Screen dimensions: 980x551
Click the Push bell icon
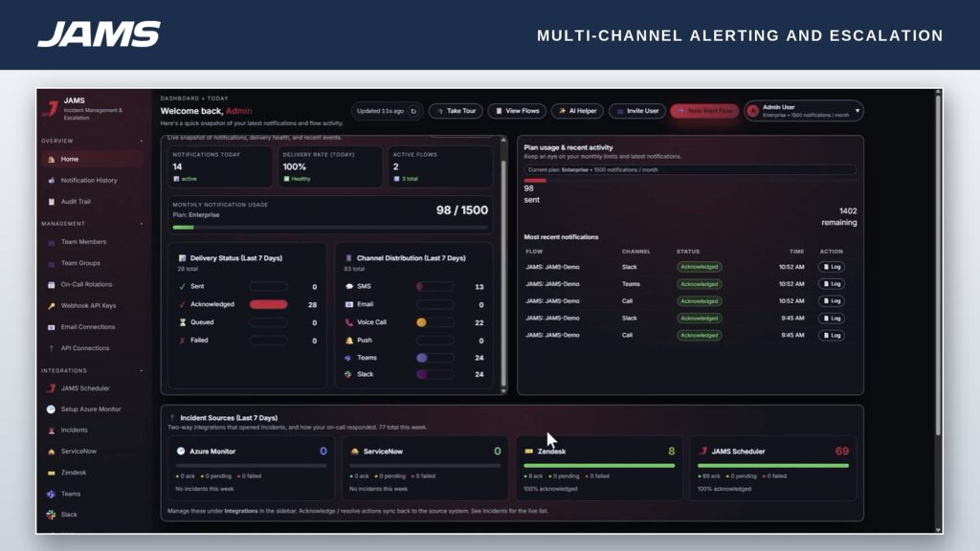[349, 342]
